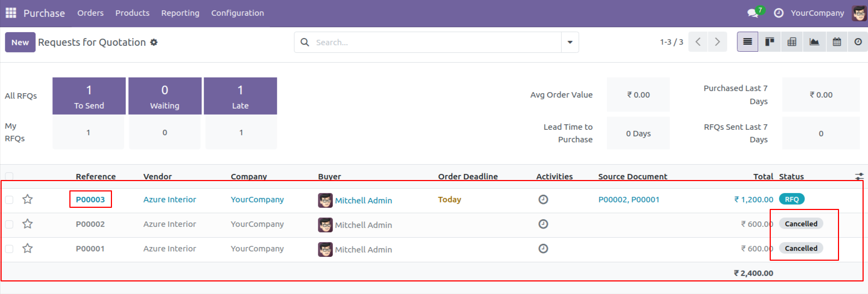Open the activities clock icon in navbar
The image size is (868, 294).
tap(779, 13)
